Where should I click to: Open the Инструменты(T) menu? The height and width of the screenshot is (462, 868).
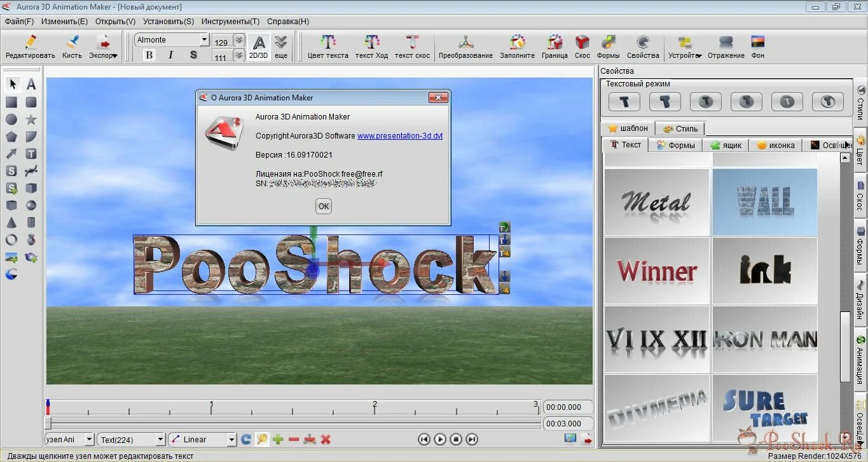click(x=230, y=21)
